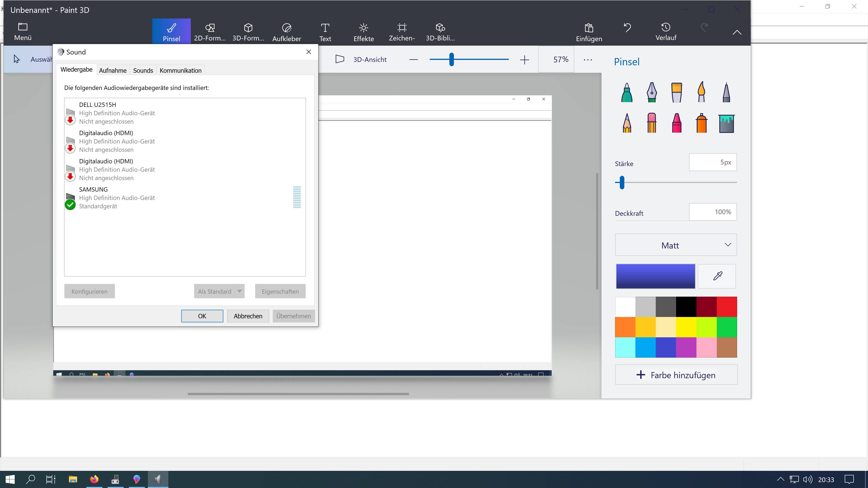Select the spray can tool
The image size is (868, 488).
pos(702,123)
